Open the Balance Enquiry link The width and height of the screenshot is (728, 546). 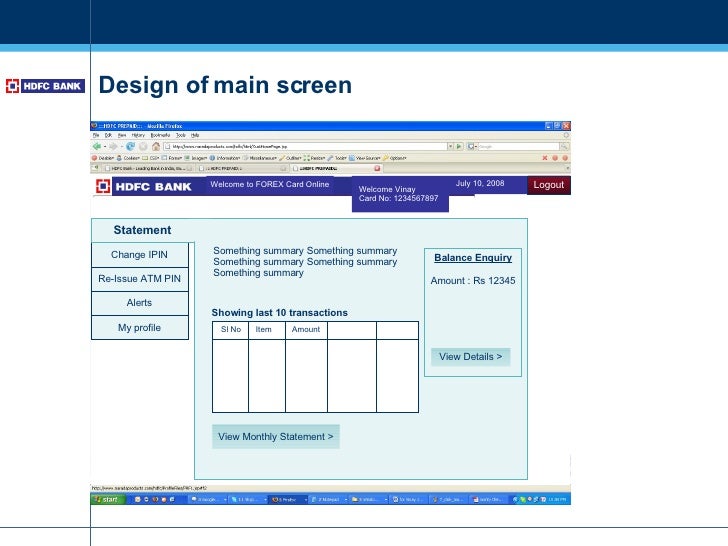coord(473,258)
